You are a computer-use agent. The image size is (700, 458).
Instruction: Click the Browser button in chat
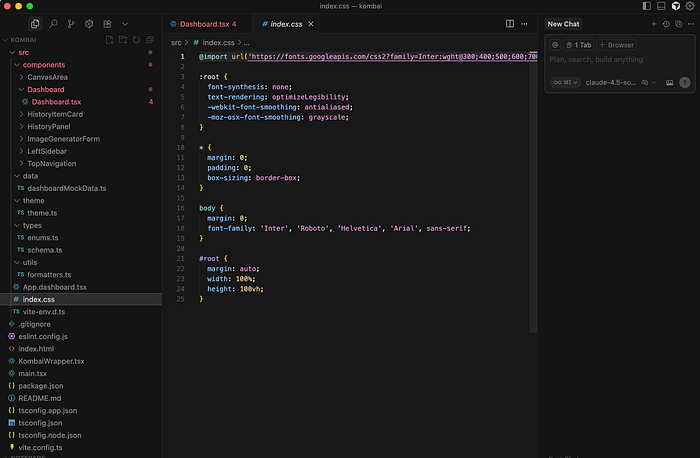tap(616, 45)
